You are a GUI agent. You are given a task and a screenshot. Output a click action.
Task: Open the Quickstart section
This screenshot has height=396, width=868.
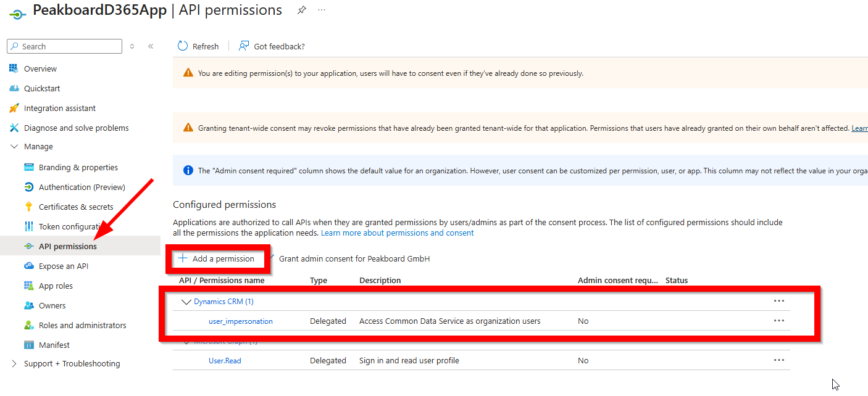(41, 88)
